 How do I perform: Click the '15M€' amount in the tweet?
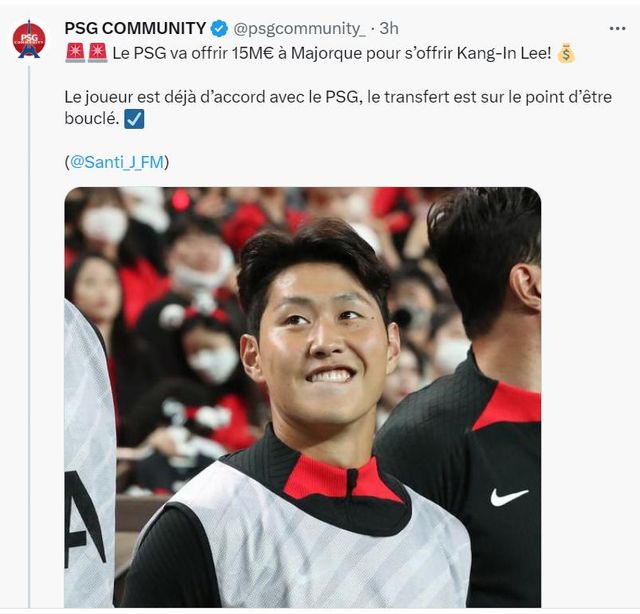[253, 53]
